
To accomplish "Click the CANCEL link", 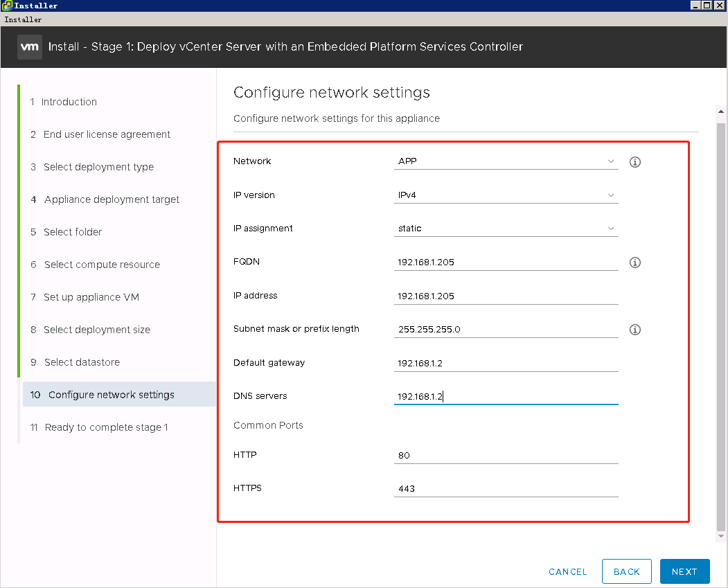I will [567, 571].
